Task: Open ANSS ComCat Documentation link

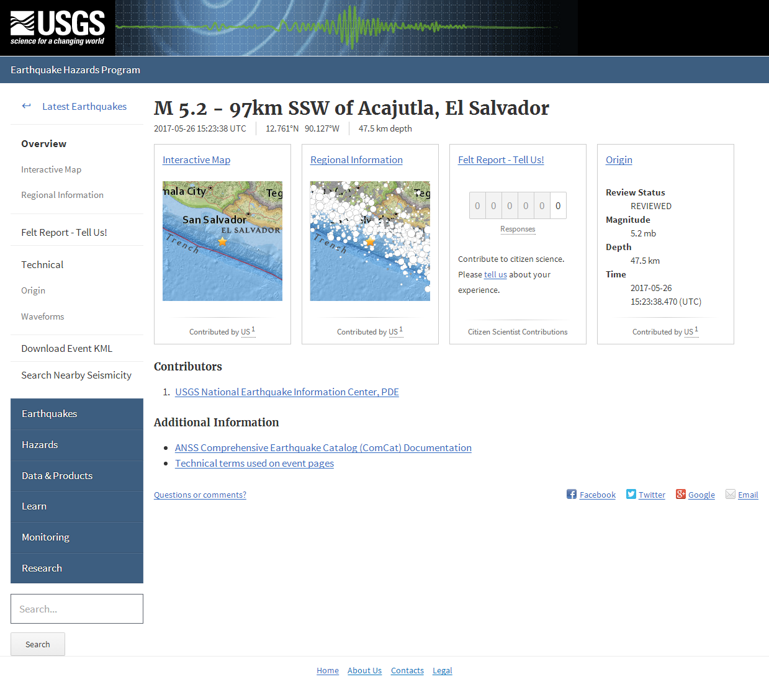Action: pos(323,447)
